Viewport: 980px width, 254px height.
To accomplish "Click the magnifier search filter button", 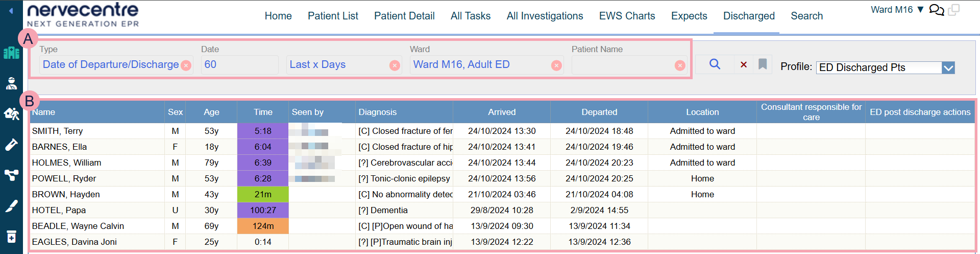I will [715, 64].
